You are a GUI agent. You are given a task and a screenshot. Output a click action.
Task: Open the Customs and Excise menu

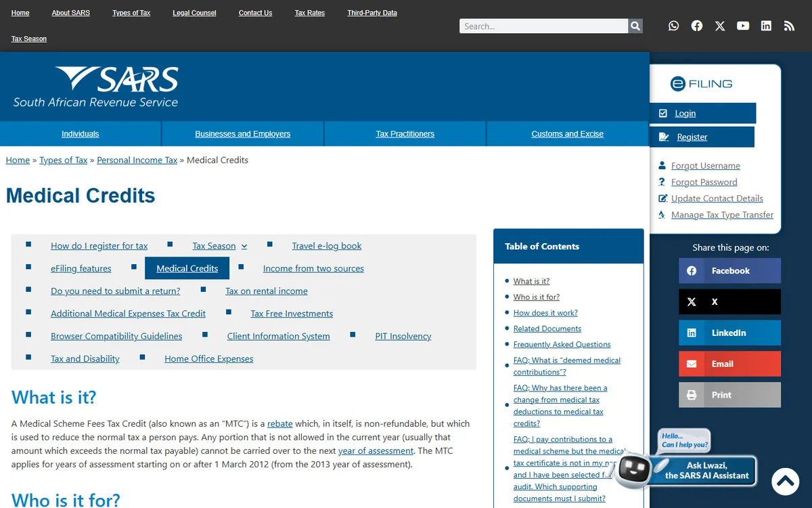click(x=567, y=134)
